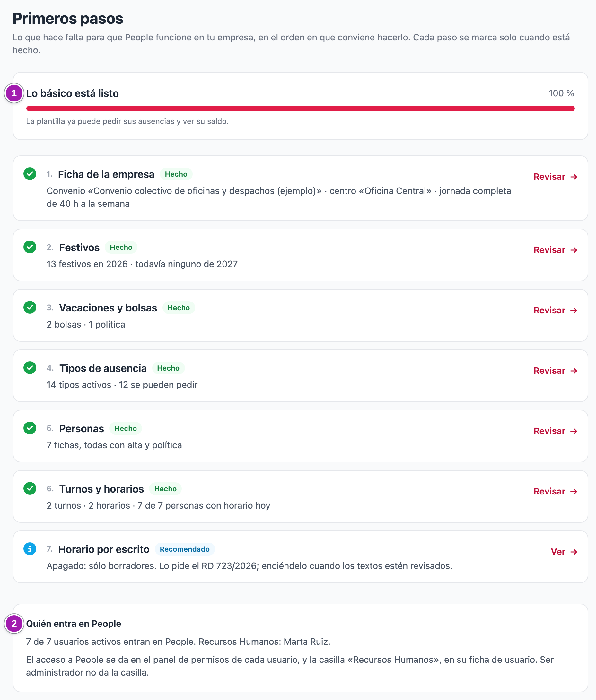Click the Hecho badge next to Festivos
Viewport: 596px width, 700px height.
(121, 247)
